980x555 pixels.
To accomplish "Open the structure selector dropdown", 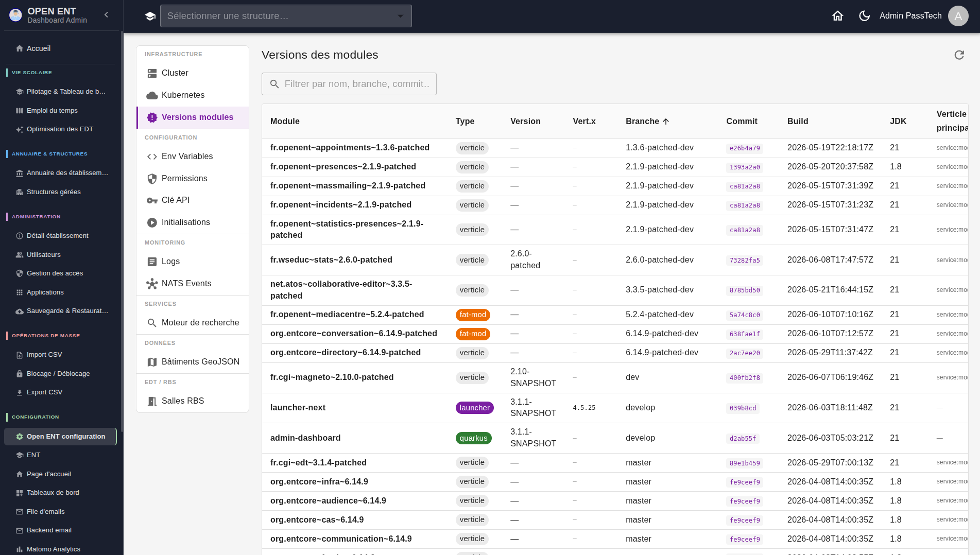I will click(x=286, y=16).
